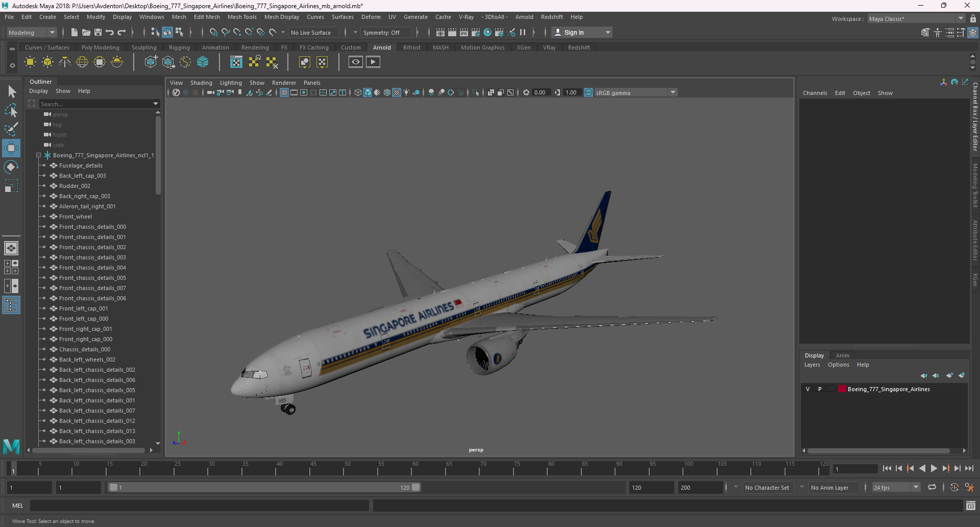The image size is (980, 527).
Task: Open the sRGB gamma view transform dropdown
Action: click(x=635, y=92)
